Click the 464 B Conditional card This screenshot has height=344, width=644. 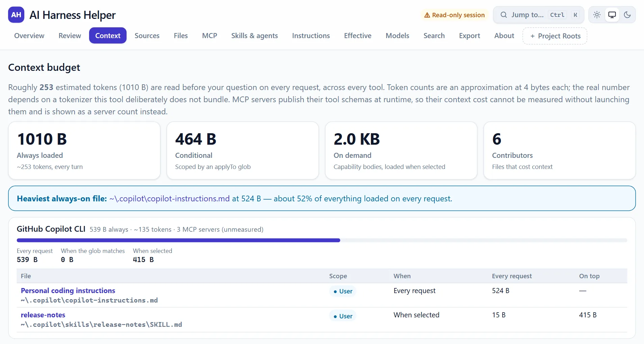click(243, 150)
